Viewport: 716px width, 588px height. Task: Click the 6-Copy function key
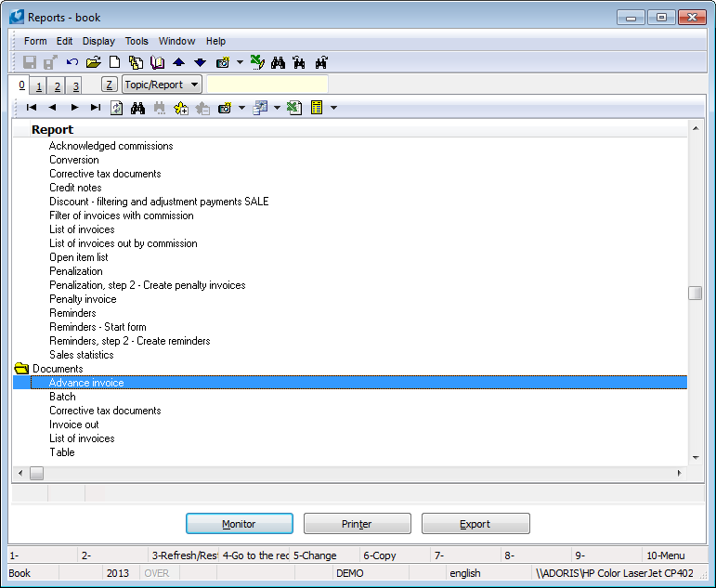tap(395, 555)
